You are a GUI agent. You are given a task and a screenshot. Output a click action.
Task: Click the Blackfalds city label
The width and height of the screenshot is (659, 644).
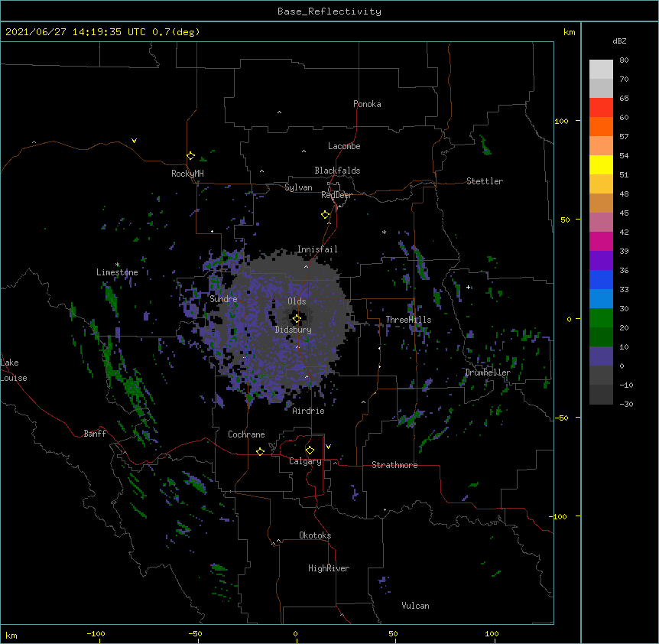click(337, 171)
